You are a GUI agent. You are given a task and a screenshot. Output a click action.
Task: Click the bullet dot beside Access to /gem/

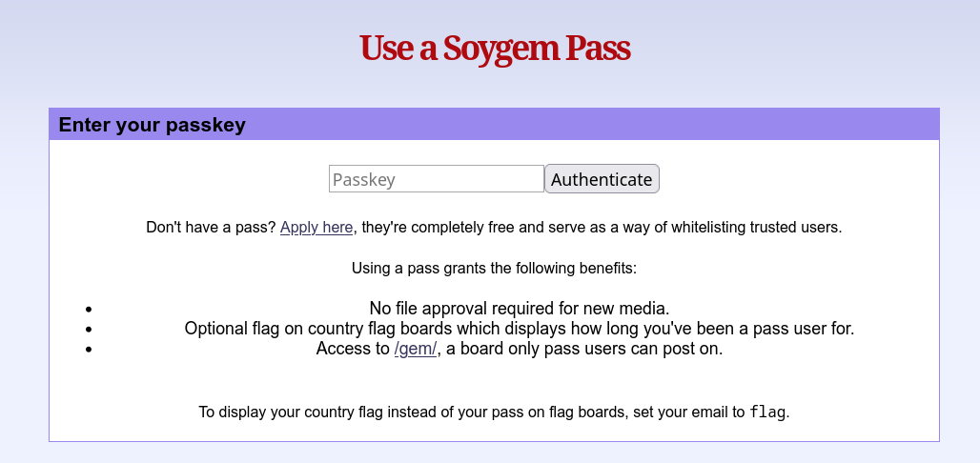(x=89, y=349)
